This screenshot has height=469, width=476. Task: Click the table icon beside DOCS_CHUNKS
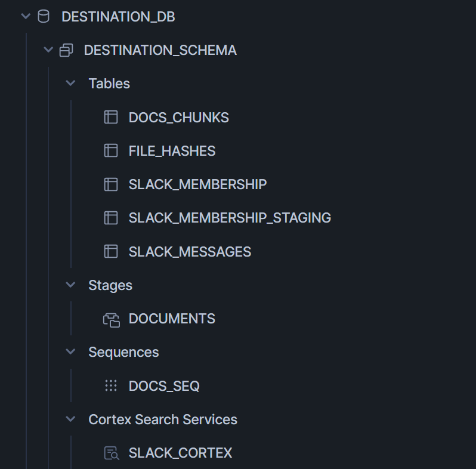(x=111, y=118)
